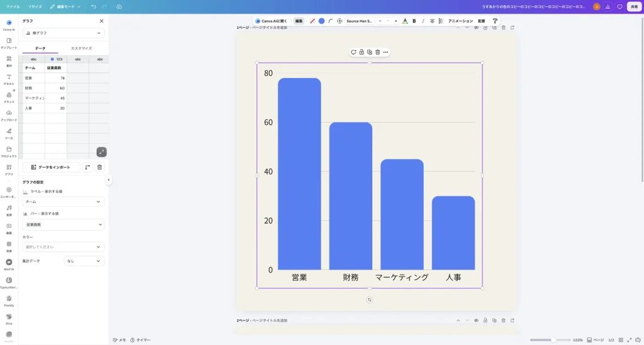Hide page 2 with the eye icon
644x345 pixels.
[x=477, y=320]
